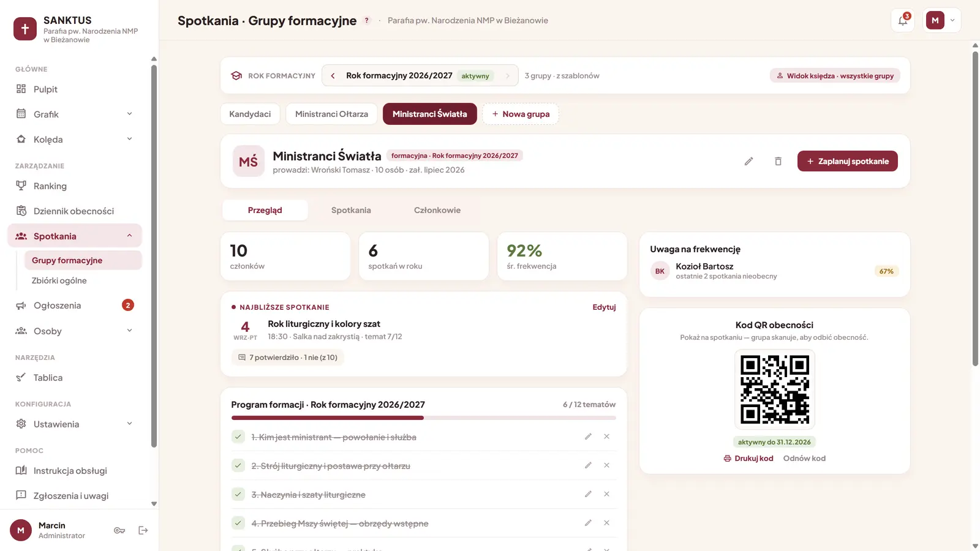Click the logout icon next to Marcin
Screen dimensions: 980x551
click(x=143, y=530)
